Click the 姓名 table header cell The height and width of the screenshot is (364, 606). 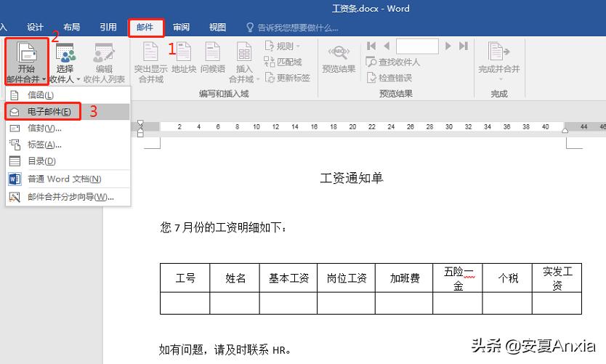235,278
